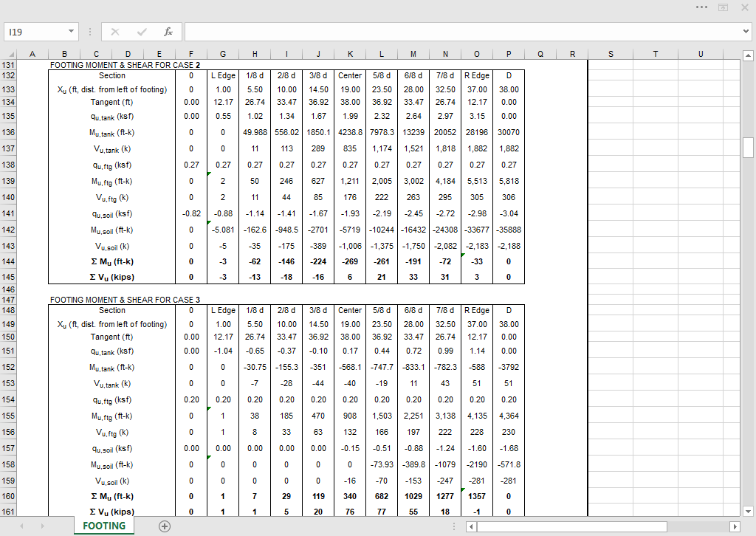Click previous sheet navigation arrow

pyautogui.click(x=21, y=526)
